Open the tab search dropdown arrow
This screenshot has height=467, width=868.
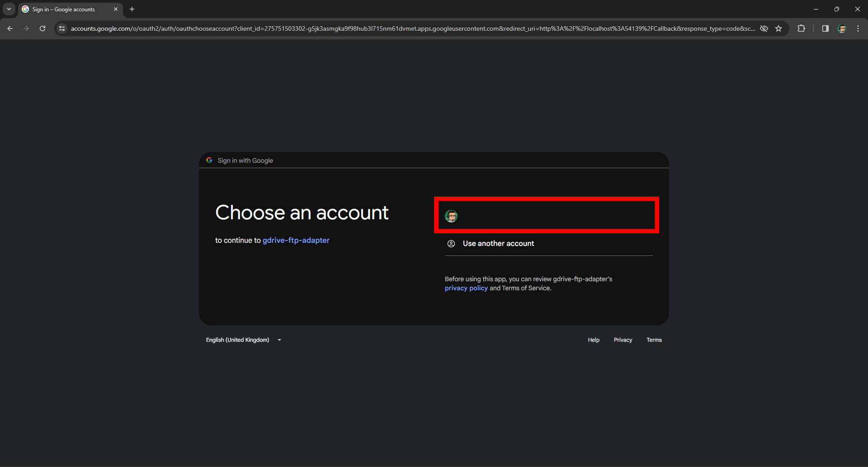point(9,9)
